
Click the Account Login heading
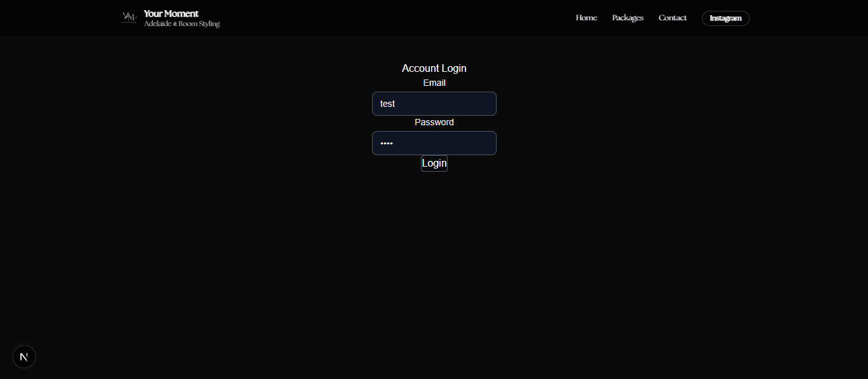(x=434, y=68)
